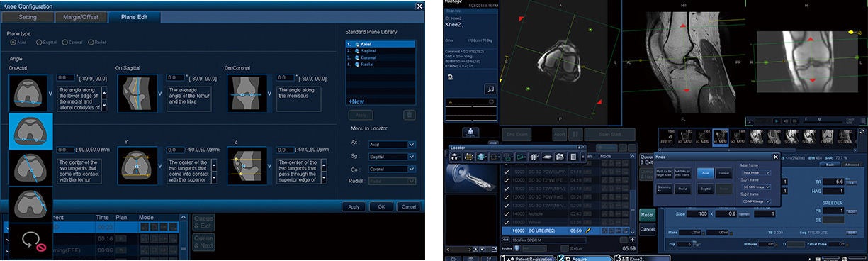Select Axial in Standard Plane Library

(x=380, y=43)
